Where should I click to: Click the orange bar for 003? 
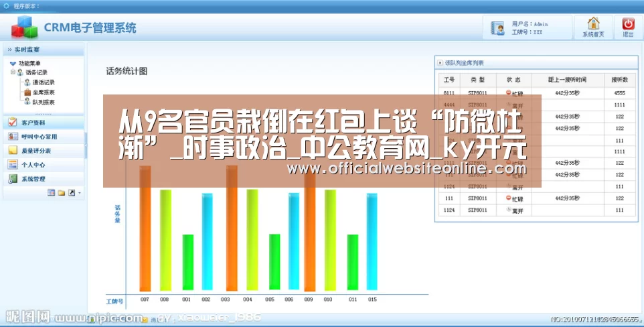click(x=232, y=228)
